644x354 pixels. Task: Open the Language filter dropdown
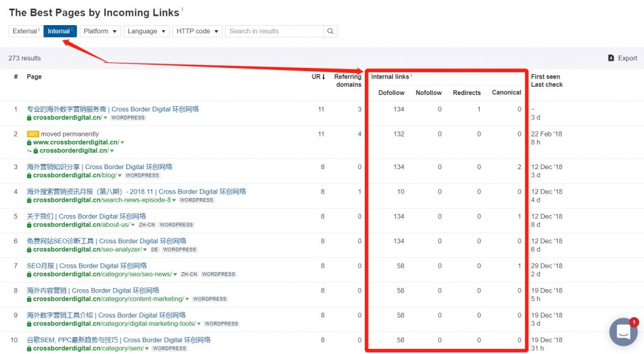[147, 31]
